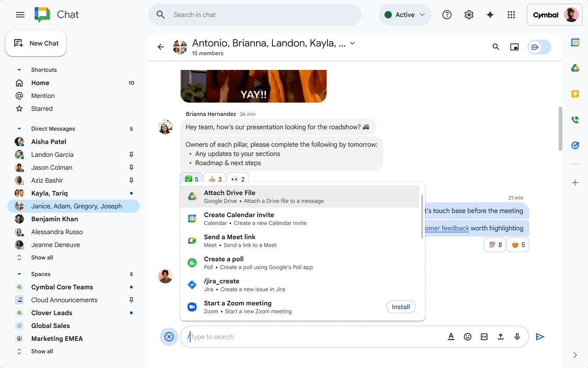Toggle the thumbs up reaction with 3
This screenshot has height=368, width=588.
(215, 179)
